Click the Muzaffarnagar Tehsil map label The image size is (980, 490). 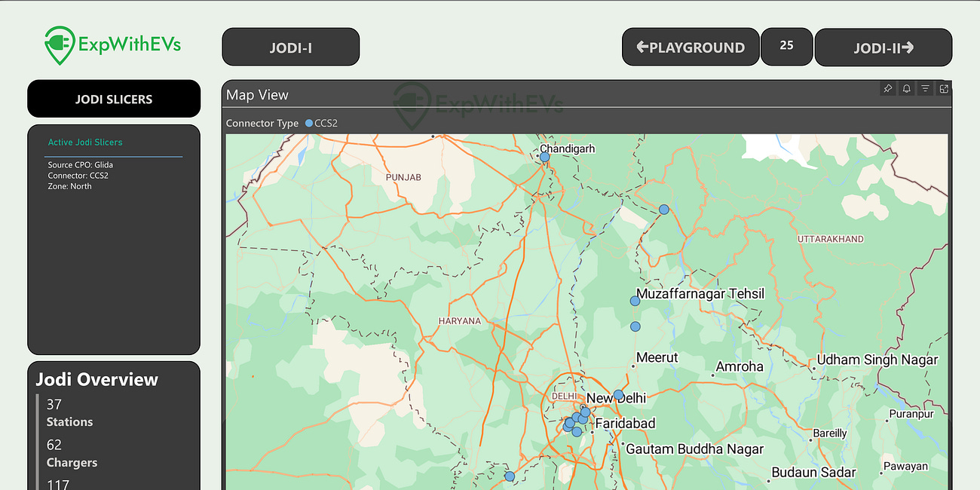coord(700,293)
